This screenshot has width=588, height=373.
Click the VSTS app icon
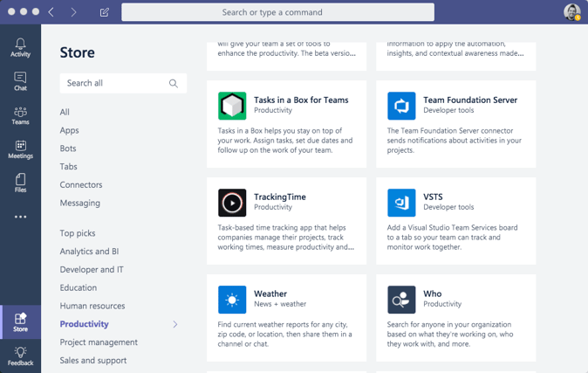(401, 203)
